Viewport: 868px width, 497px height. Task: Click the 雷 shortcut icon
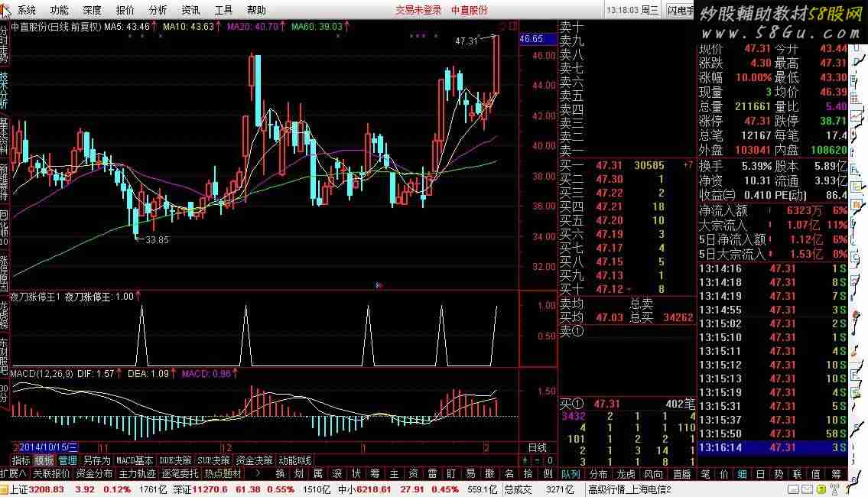click(x=432, y=474)
